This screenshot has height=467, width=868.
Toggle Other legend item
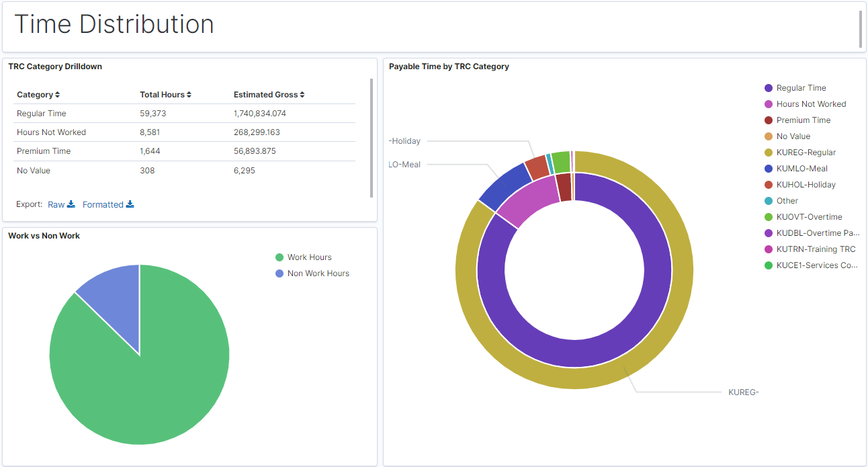781,201
